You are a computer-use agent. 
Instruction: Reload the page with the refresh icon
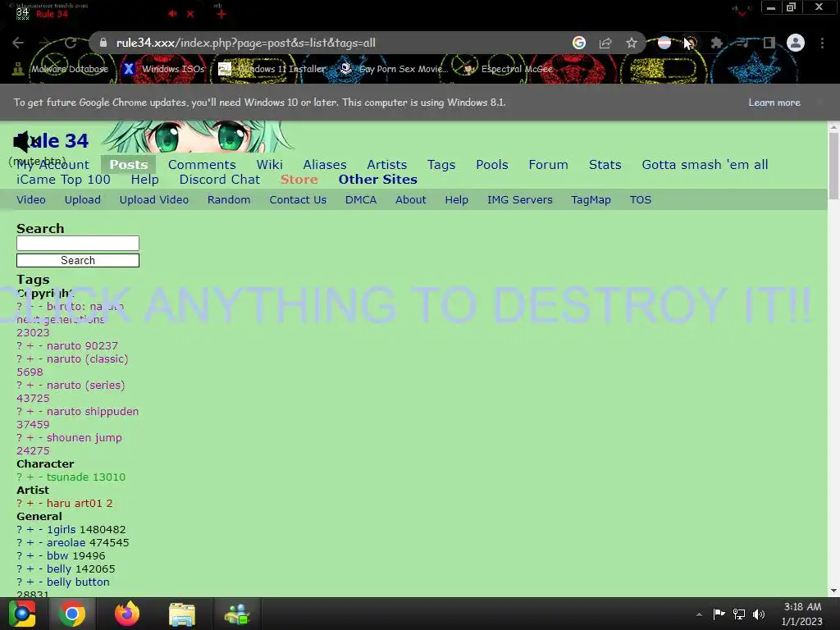pos(71,43)
